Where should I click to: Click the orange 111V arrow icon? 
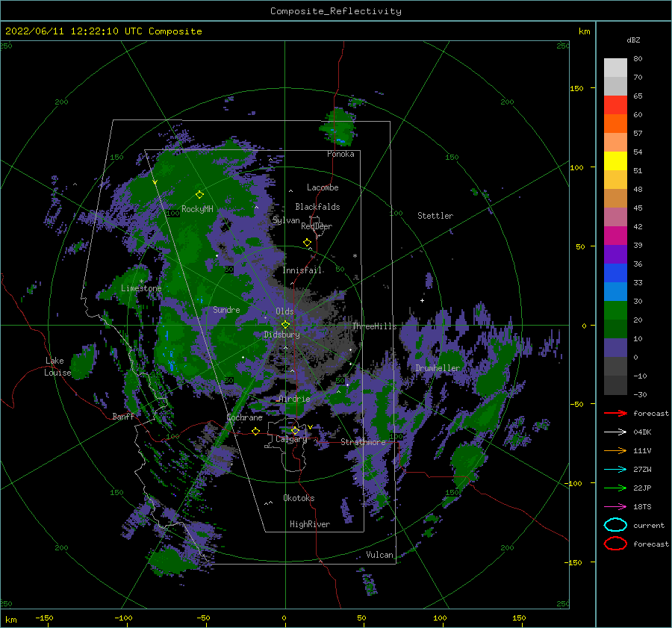click(615, 450)
